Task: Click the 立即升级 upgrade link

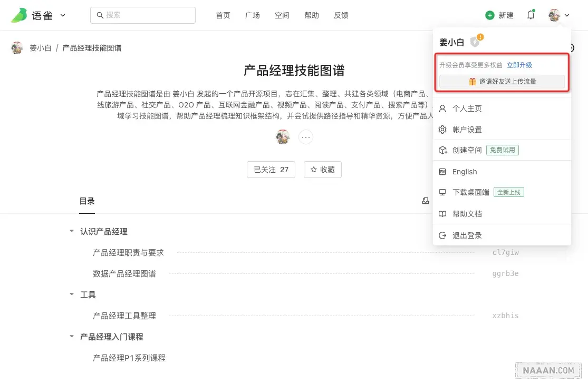Action: (520, 65)
